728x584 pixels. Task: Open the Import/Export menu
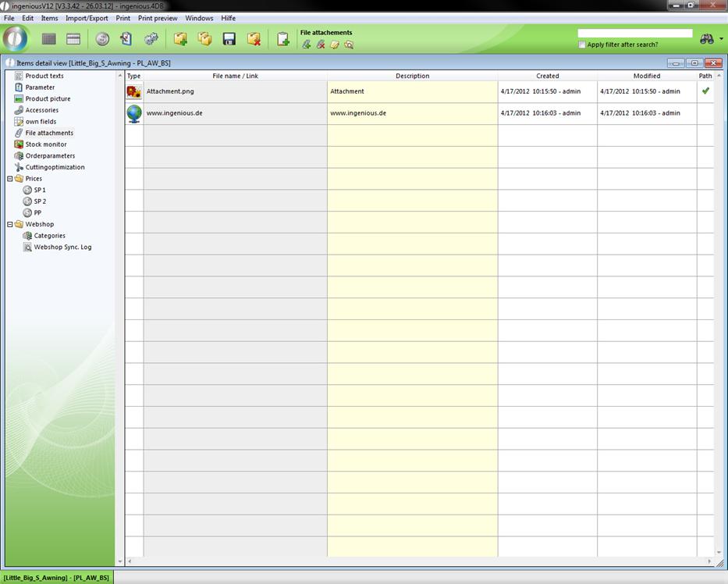87,18
